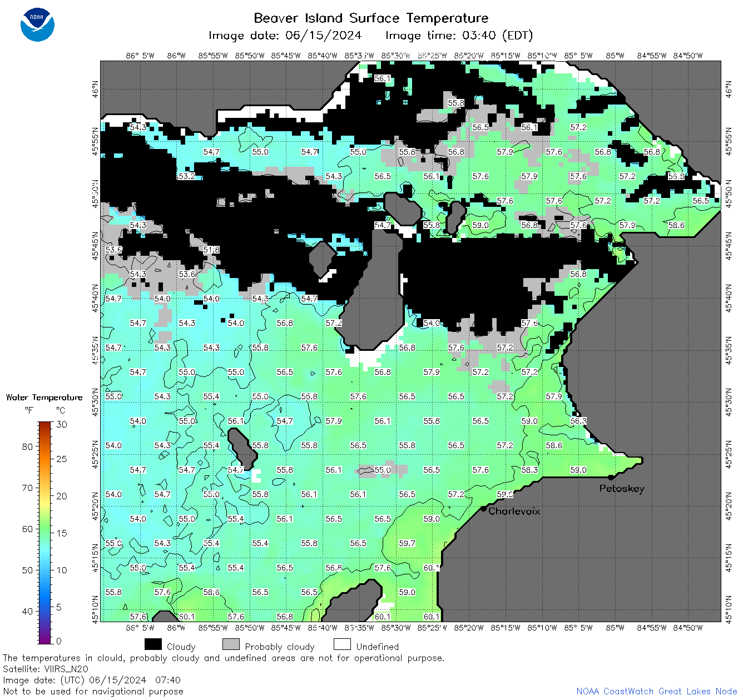The image size is (743, 700).
Task: Click the NOAA CoastWatch Great Lakes Node text
Action: click(x=657, y=691)
